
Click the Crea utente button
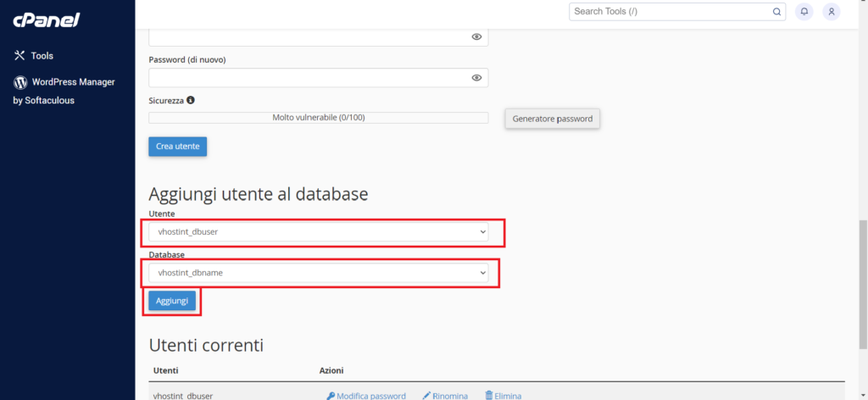(178, 147)
